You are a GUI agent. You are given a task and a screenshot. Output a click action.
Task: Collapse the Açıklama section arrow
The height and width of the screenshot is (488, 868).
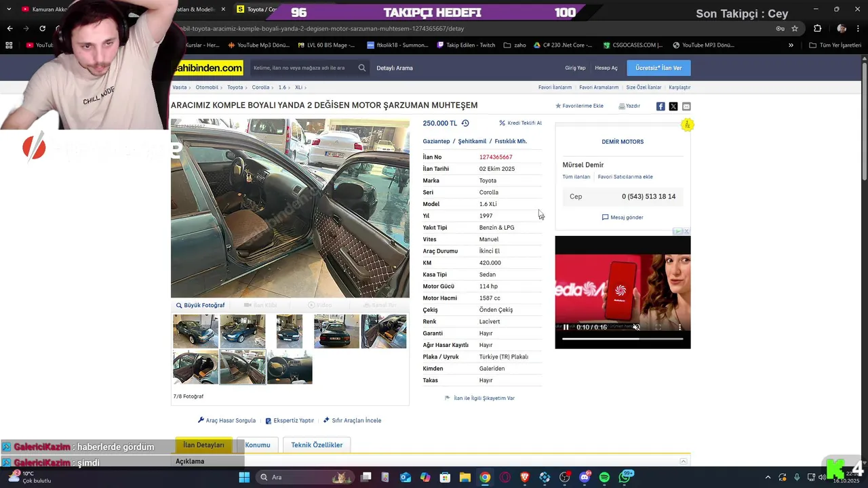click(x=684, y=462)
